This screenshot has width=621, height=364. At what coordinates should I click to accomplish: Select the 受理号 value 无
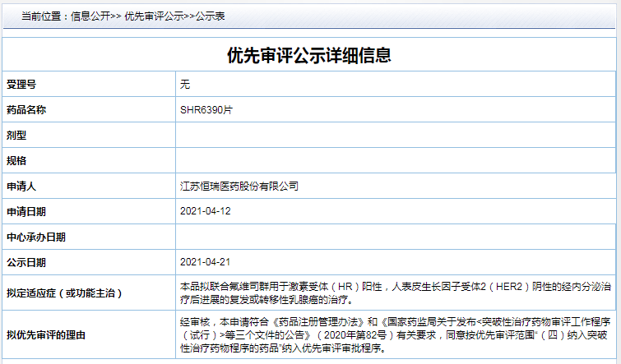[185, 85]
